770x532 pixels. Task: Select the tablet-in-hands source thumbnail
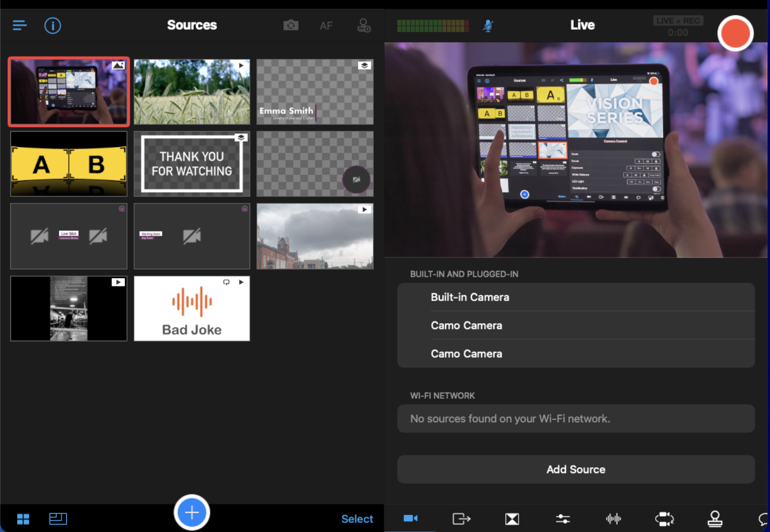pos(69,92)
